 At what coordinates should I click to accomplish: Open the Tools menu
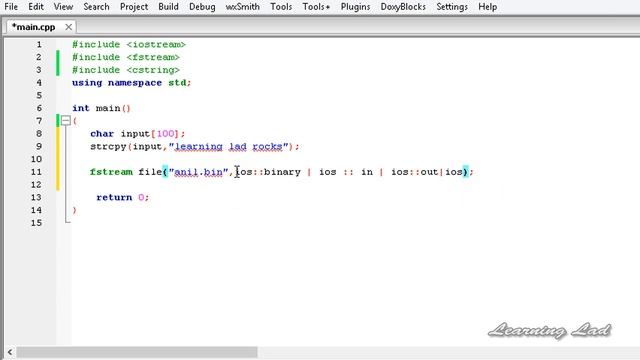coord(281,7)
